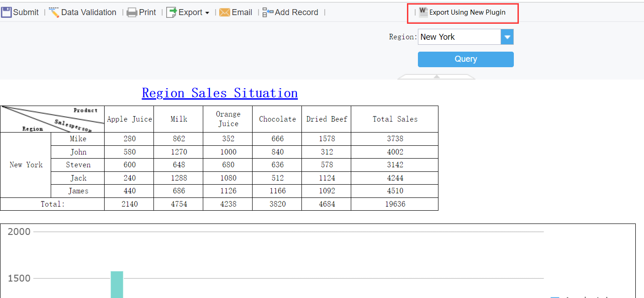Click the Data Validation pencil icon
The image size is (644, 298).
click(x=54, y=12)
